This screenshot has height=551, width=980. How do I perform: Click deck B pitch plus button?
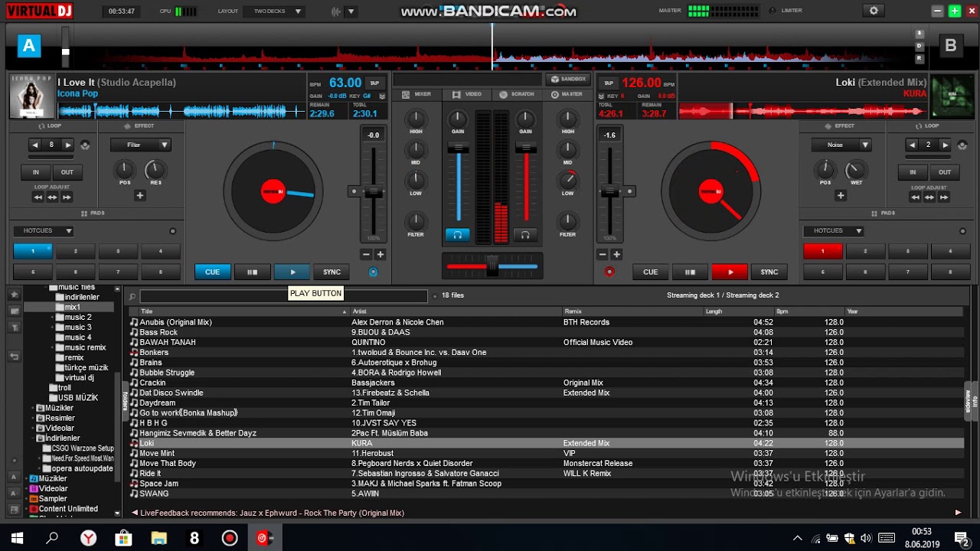coord(616,254)
